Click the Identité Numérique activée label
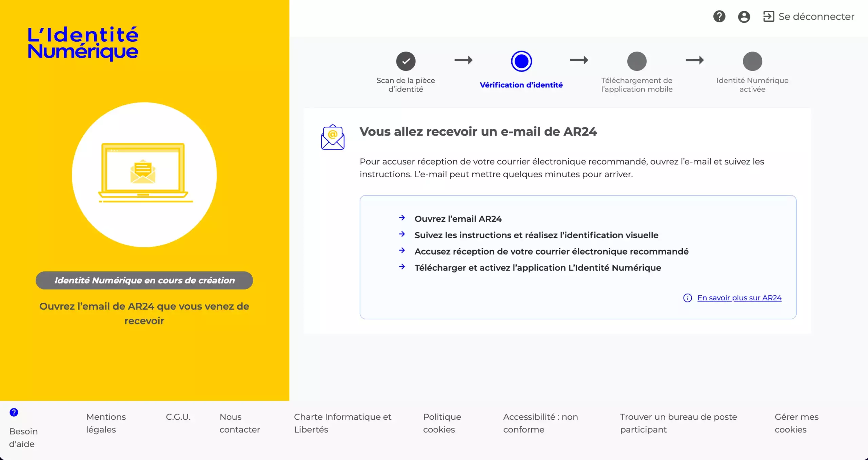The width and height of the screenshot is (868, 460). pos(752,85)
